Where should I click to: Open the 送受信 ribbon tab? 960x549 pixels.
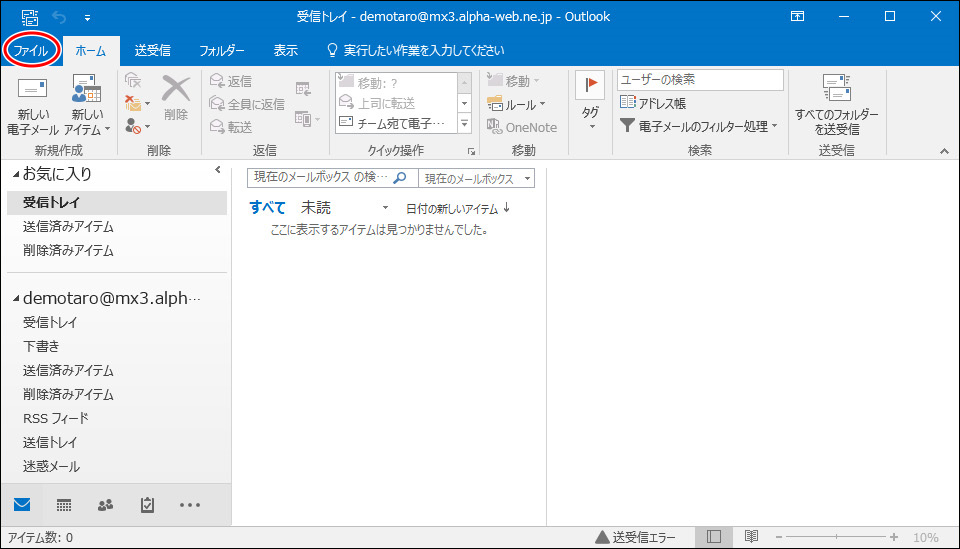152,51
